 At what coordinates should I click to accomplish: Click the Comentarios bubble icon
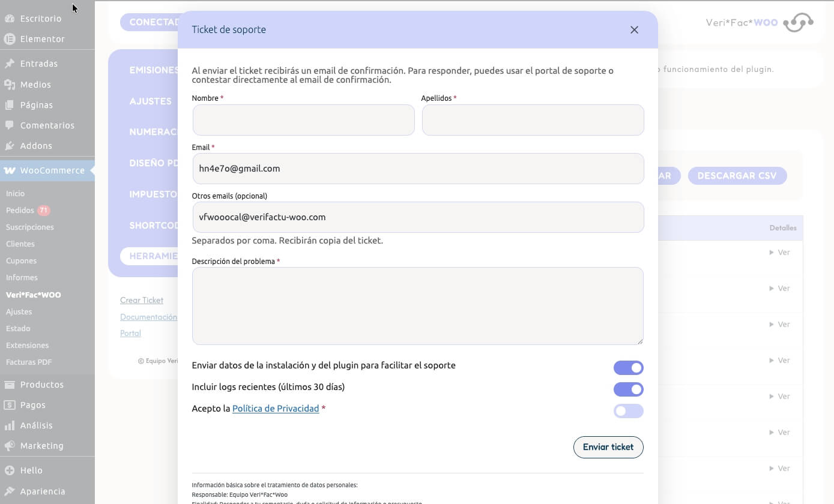pyautogui.click(x=9, y=125)
